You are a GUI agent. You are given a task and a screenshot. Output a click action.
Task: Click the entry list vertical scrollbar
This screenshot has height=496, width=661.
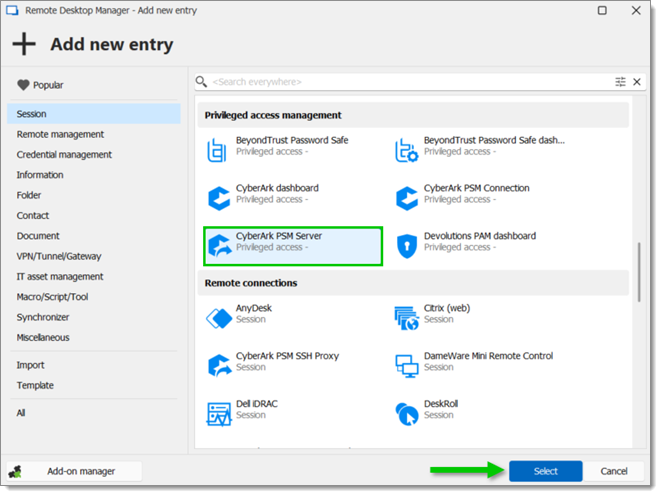[639, 272]
